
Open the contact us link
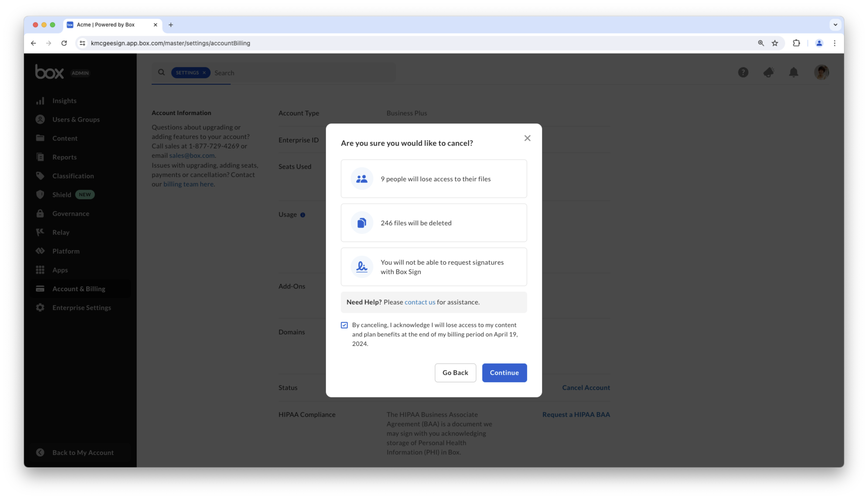(420, 302)
